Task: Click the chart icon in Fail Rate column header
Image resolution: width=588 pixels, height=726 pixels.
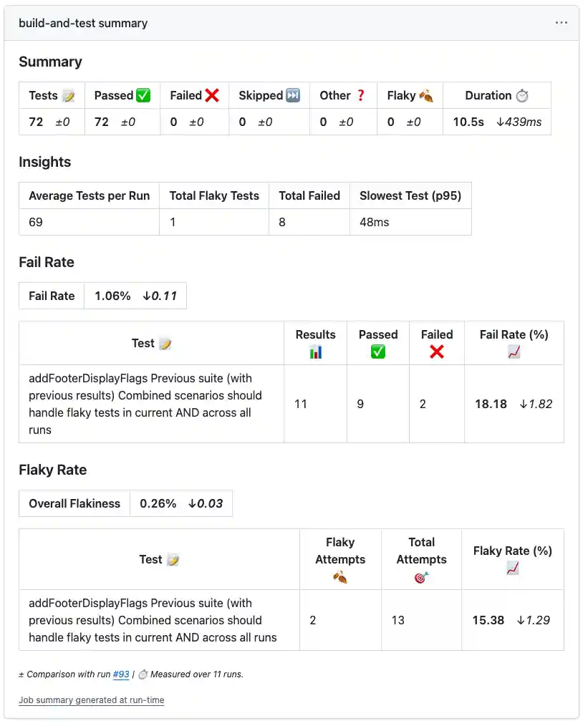Action: tap(514, 349)
